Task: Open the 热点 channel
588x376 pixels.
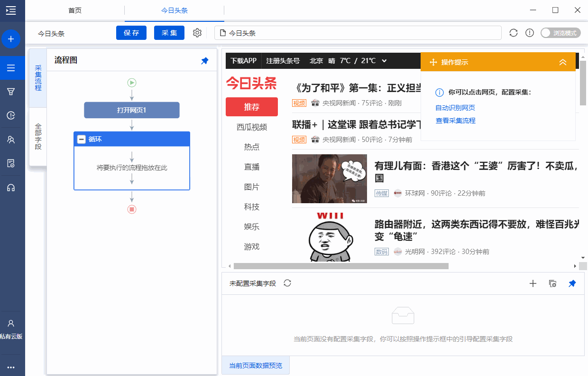Action: point(252,147)
